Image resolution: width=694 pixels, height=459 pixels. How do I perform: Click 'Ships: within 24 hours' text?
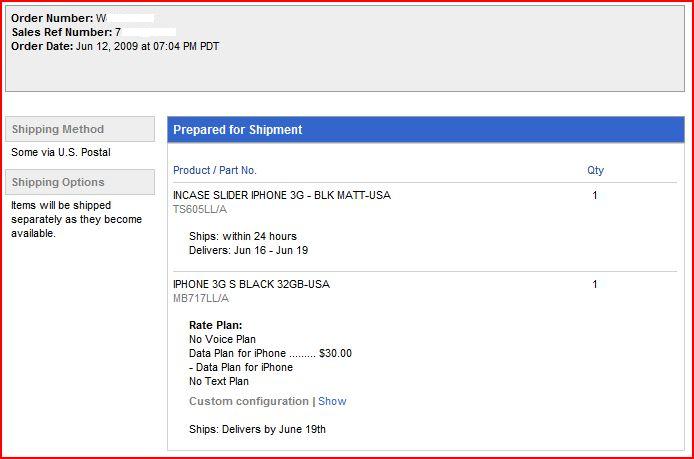tap(243, 236)
